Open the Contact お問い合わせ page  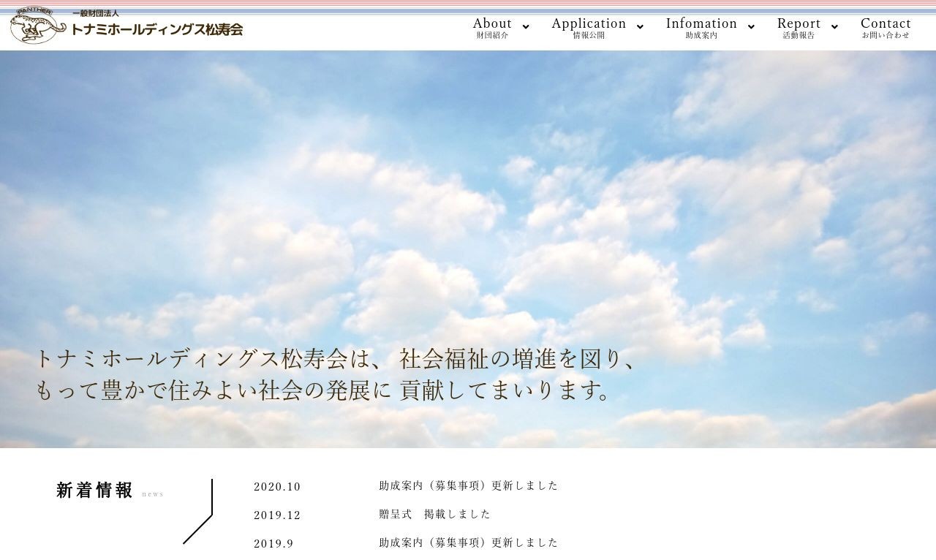(x=886, y=27)
